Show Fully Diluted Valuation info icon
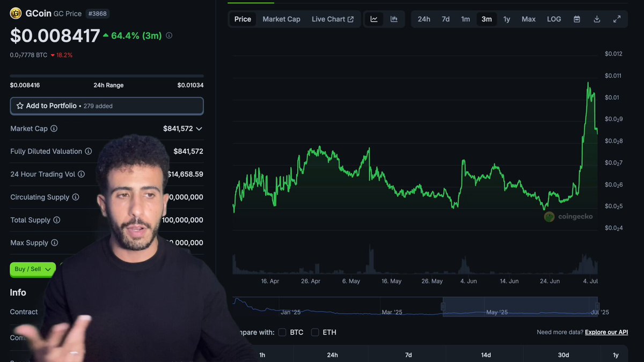The image size is (644, 362). 89,151
